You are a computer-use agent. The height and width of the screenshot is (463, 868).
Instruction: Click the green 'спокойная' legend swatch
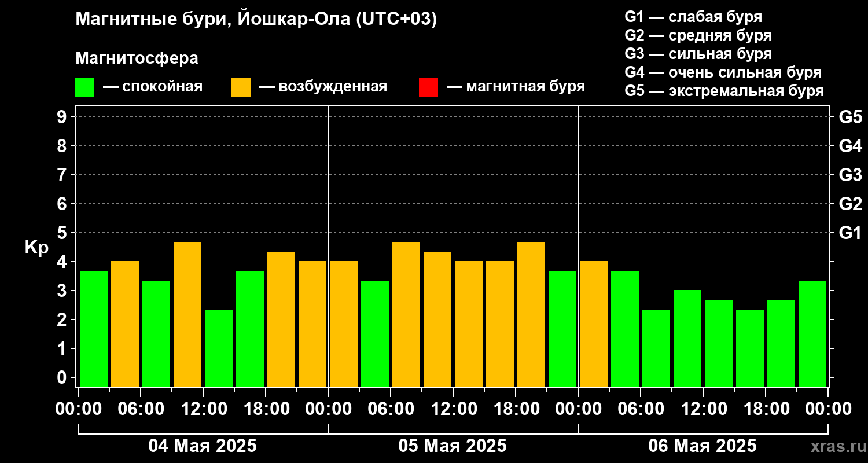[84, 87]
